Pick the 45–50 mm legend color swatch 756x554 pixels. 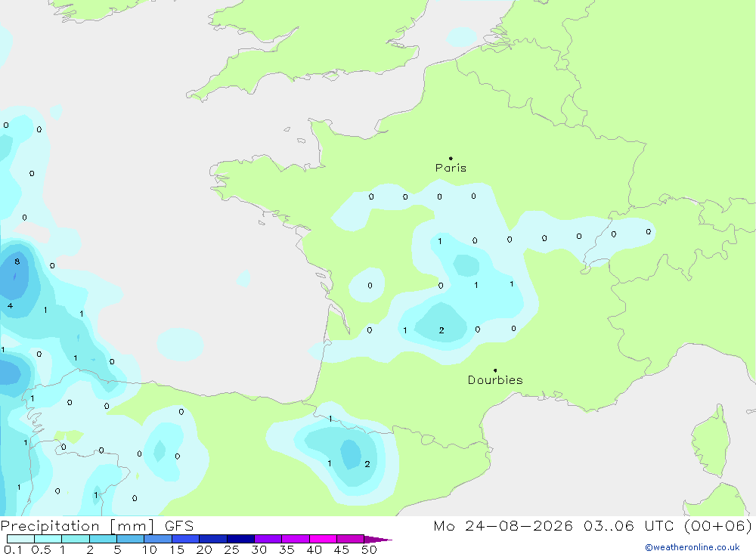(351, 539)
